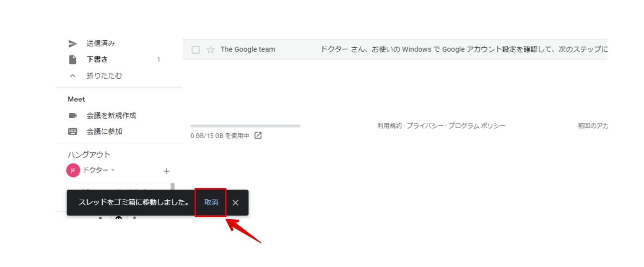Click the plus icon in ハングアウト section

pos(166,171)
